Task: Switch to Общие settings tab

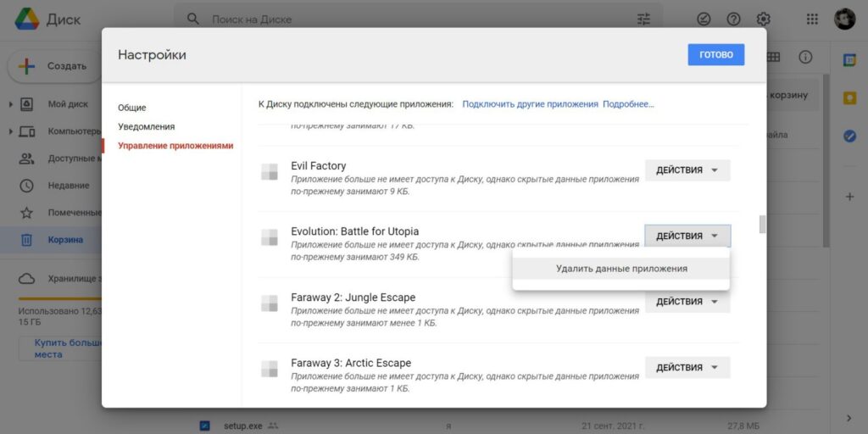Action: coord(131,108)
